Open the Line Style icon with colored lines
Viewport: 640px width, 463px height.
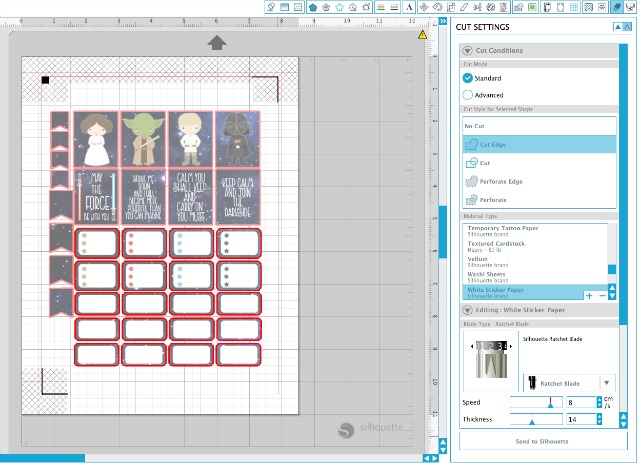pos(380,7)
